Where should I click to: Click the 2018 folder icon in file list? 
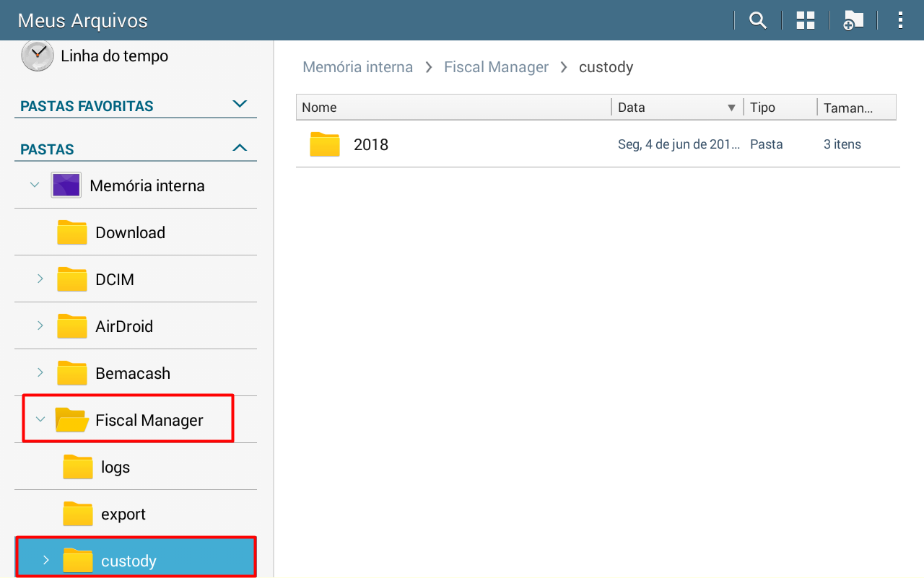tap(325, 144)
